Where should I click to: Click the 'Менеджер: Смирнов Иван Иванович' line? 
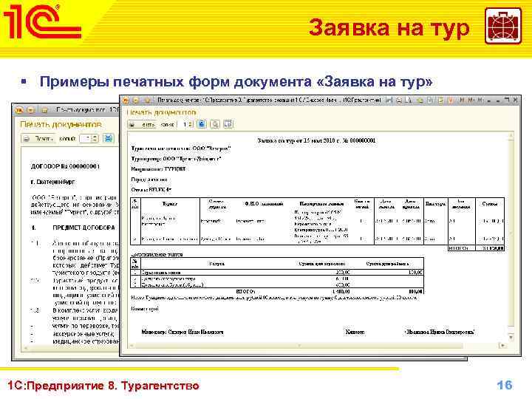183,332
